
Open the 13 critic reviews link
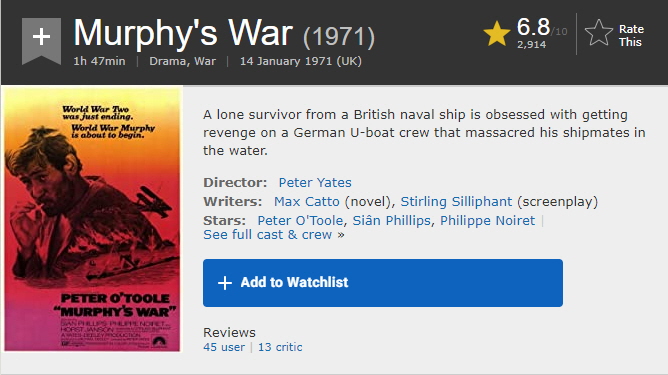280,347
